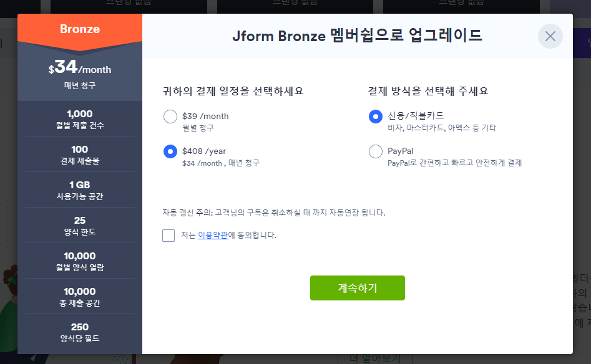Select the $39 /month billing option
Viewport: 591px width, 364px height.
pos(169,117)
